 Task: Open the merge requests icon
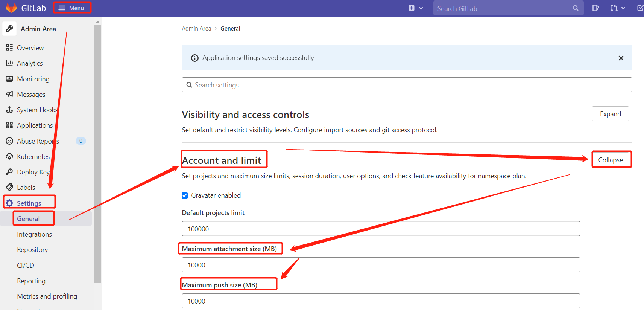614,8
